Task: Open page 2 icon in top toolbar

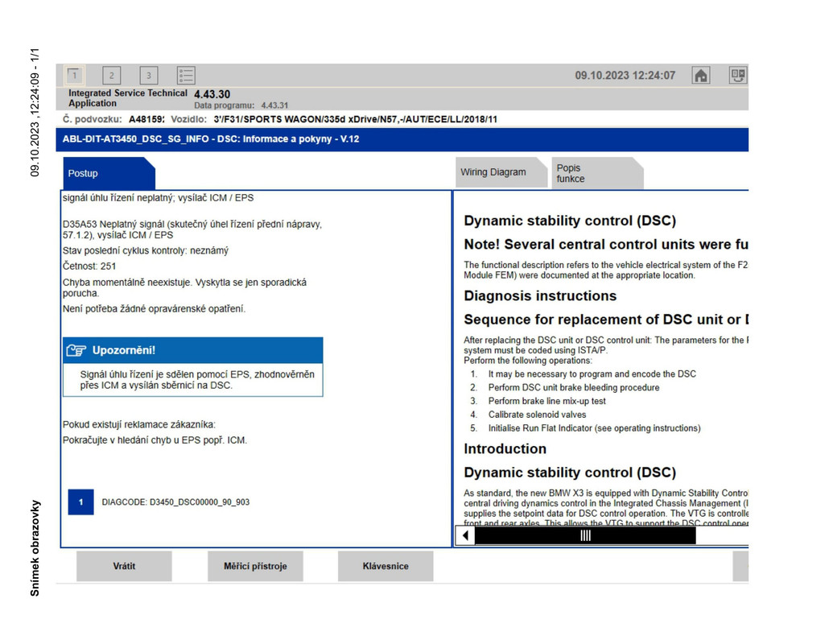Action: pyautogui.click(x=112, y=75)
